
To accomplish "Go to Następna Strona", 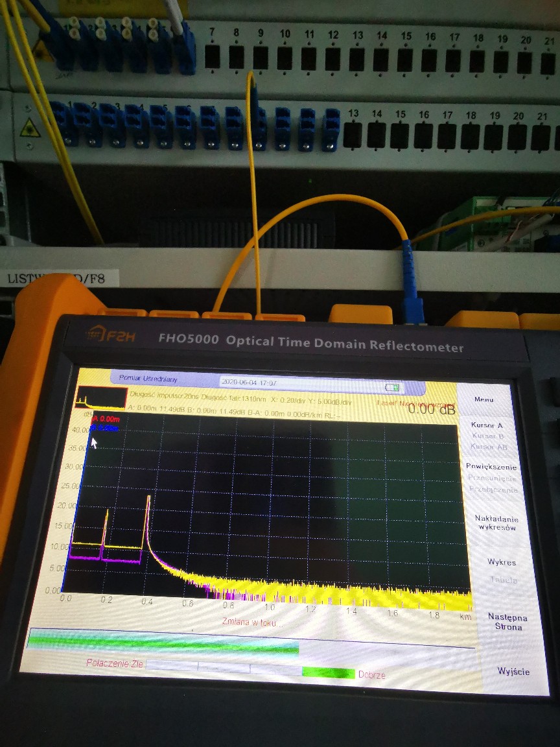I will pyautogui.click(x=507, y=622).
